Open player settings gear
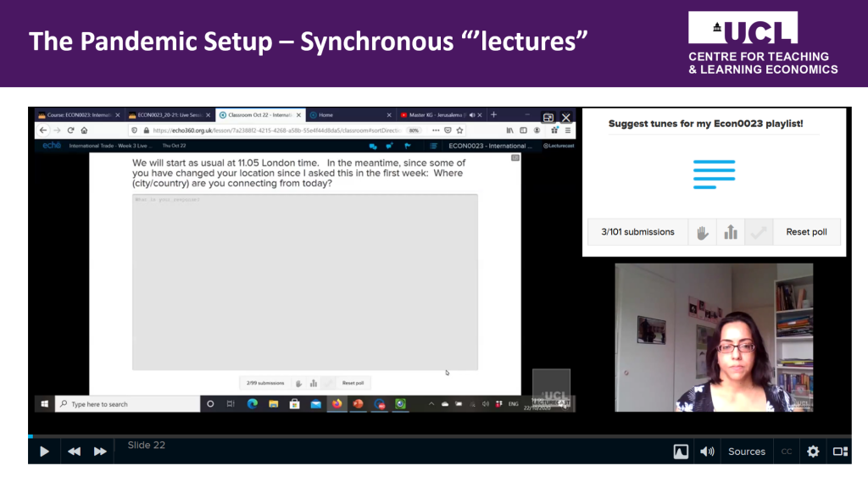This screenshot has height=488, width=868. click(x=813, y=452)
